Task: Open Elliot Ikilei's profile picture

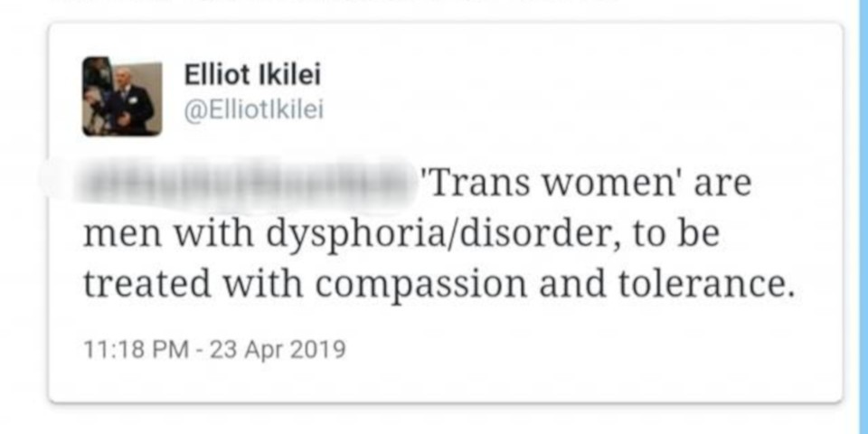Action: point(122,97)
